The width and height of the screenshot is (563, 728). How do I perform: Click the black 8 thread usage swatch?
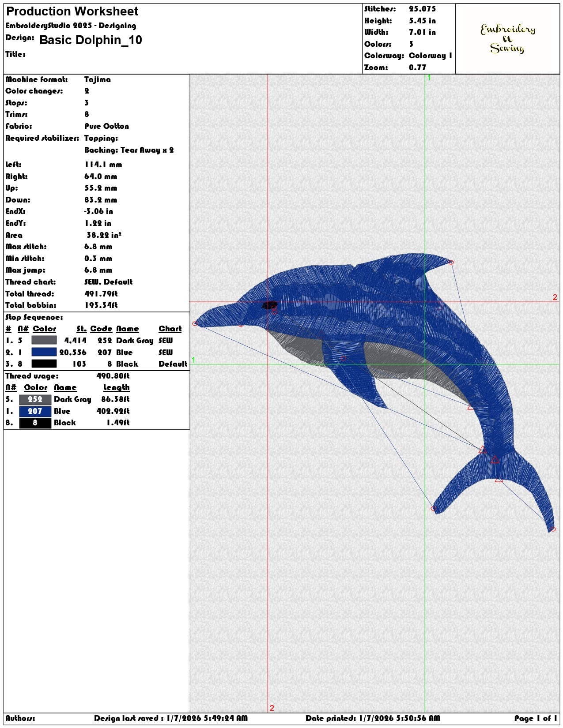coord(35,423)
